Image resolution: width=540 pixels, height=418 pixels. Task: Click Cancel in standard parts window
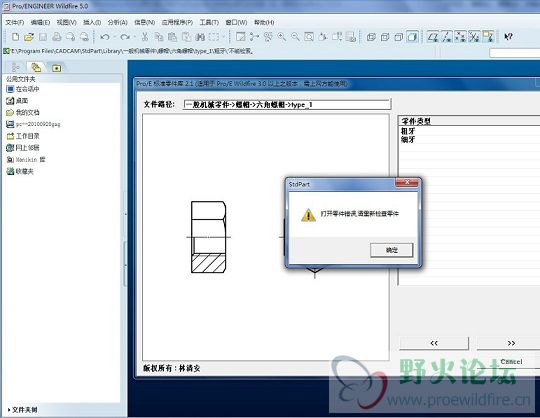tap(511, 362)
